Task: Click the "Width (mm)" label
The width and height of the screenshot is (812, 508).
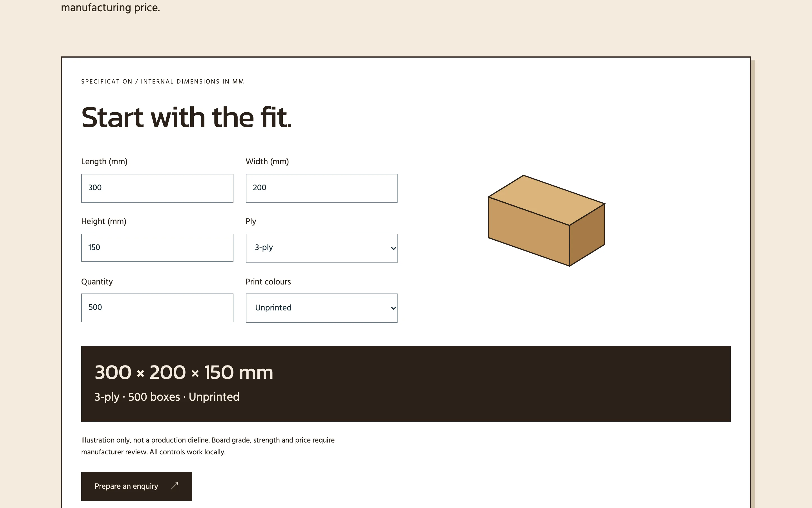Action: coord(267,162)
